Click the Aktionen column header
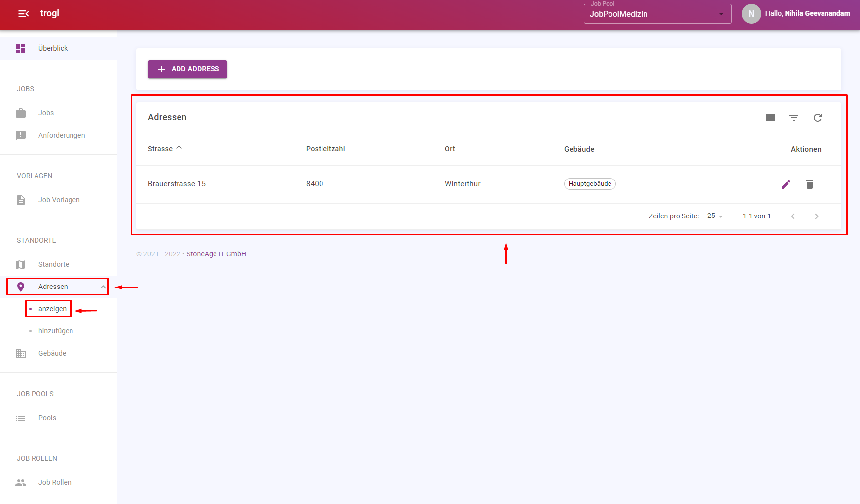This screenshot has width=860, height=504. point(806,149)
